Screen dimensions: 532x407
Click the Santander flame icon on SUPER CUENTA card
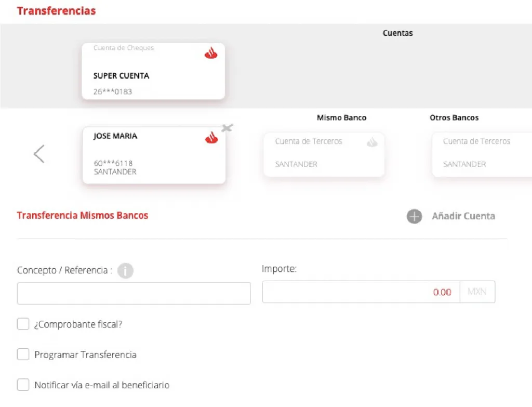pos(210,52)
